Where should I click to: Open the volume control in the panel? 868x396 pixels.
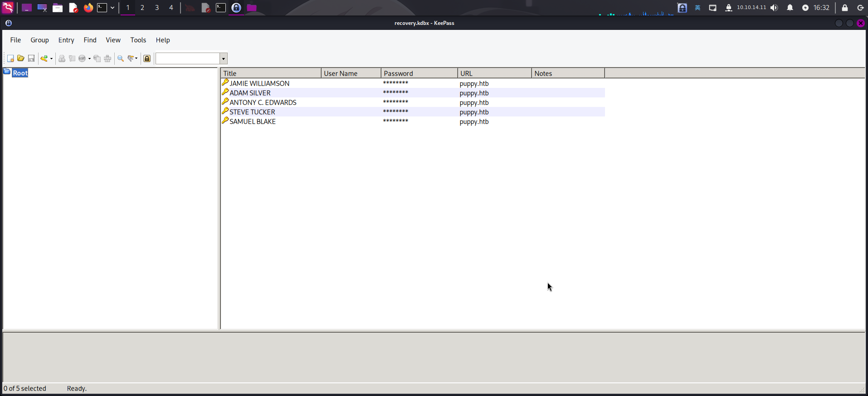click(x=774, y=8)
